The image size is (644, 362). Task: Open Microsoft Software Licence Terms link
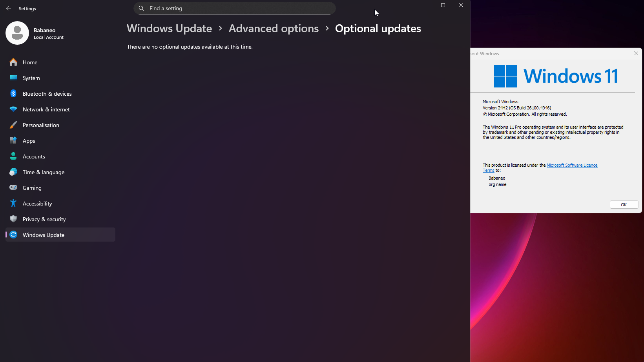pos(572,165)
